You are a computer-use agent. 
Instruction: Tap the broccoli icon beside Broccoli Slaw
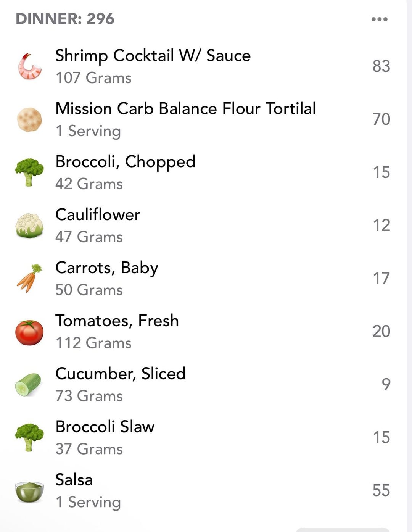[x=29, y=437]
